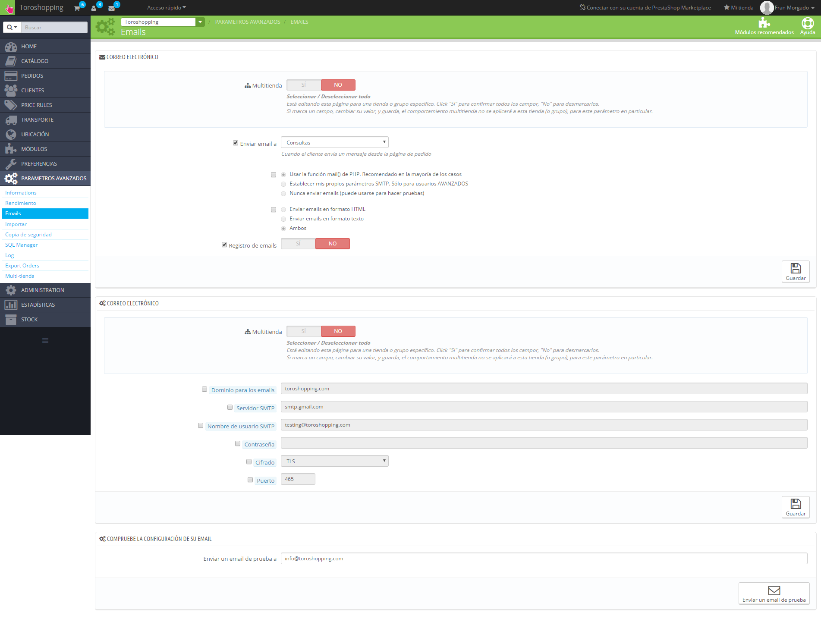Set second Multitienda switch to NO
Viewport: 821px width, 644px height.
click(338, 331)
